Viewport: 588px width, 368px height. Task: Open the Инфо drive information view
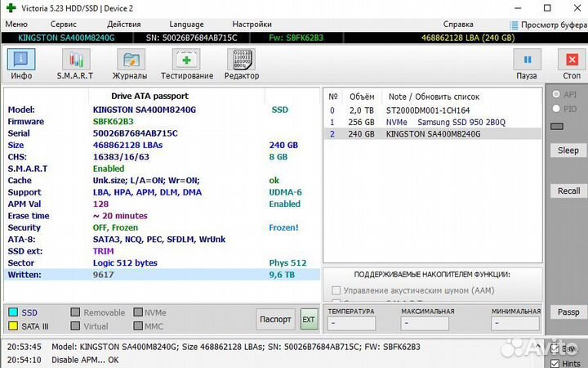(21, 65)
